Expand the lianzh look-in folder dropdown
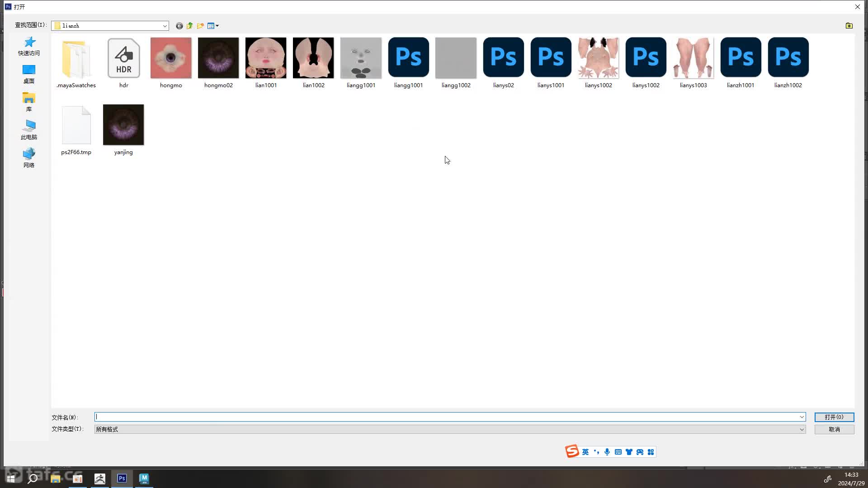This screenshot has height=488, width=868. coord(165,26)
